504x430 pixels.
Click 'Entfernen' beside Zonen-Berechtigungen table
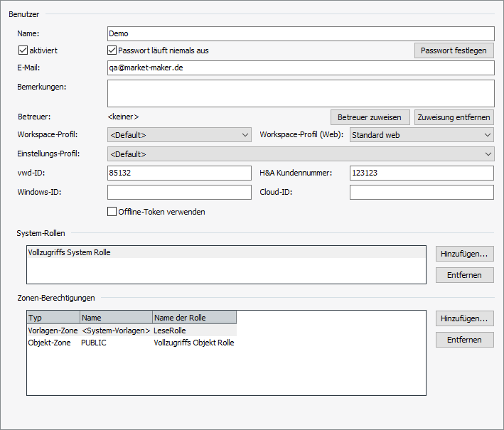(464, 340)
